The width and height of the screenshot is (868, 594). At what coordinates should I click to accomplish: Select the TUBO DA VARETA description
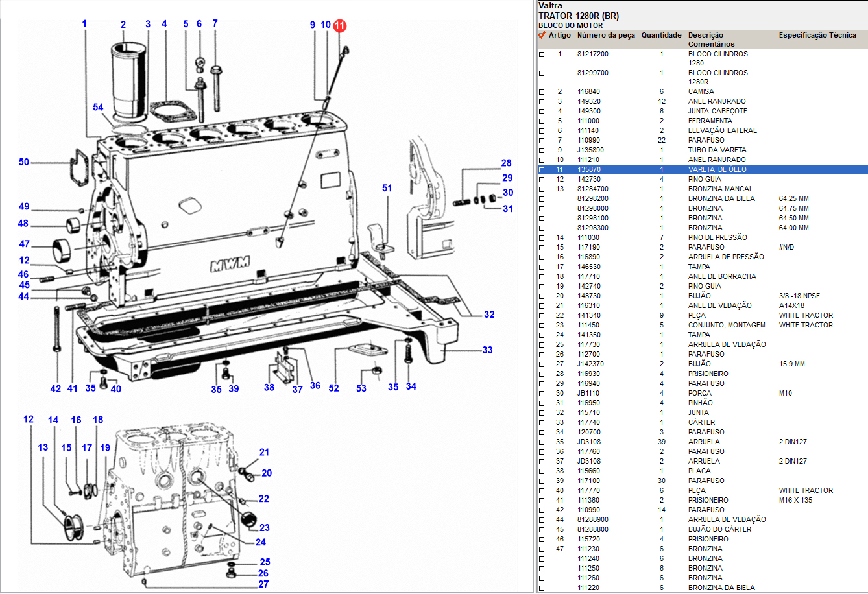717,150
